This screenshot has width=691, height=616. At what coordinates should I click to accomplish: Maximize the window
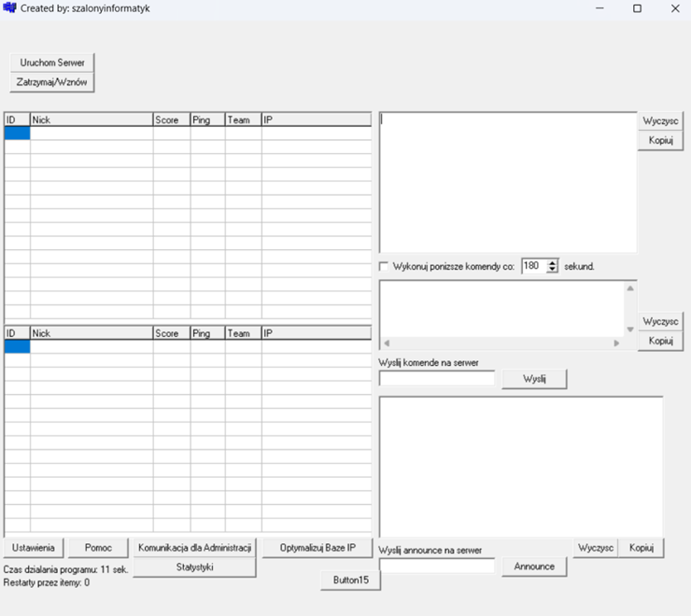(x=637, y=8)
